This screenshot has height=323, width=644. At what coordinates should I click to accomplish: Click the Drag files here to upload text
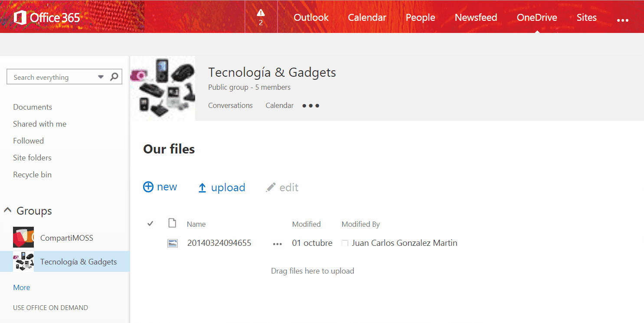tap(313, 271)
